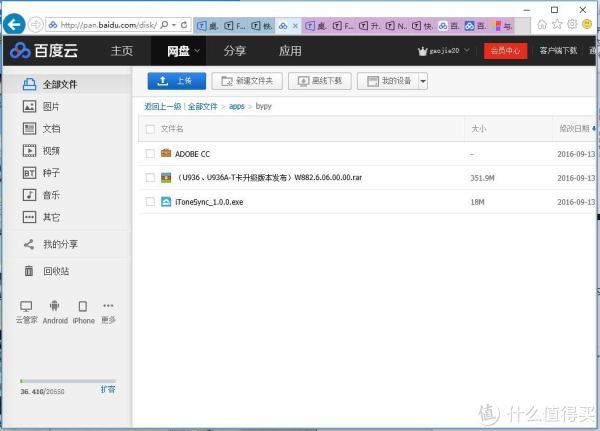
Task: Sort by 修改日期 column header
Action: 577,129
